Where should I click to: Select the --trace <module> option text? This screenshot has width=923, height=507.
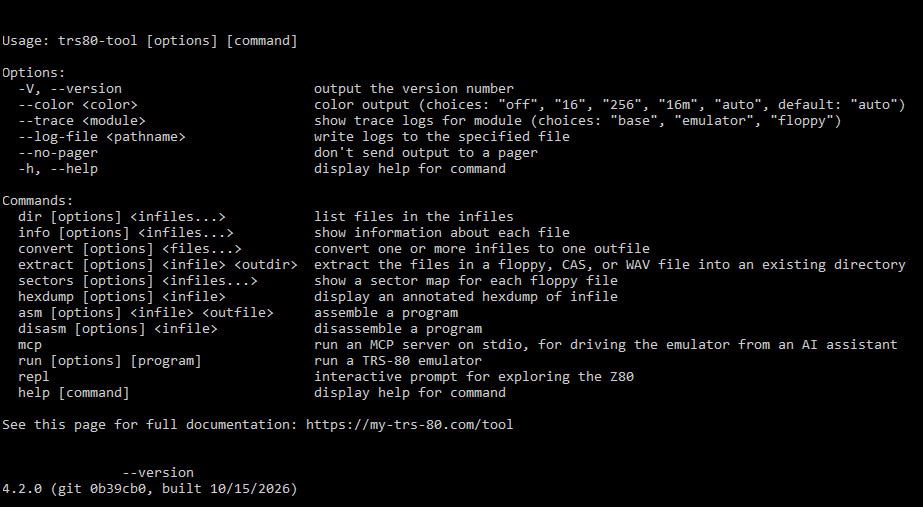pyautogui.click(x=82, y=121)
